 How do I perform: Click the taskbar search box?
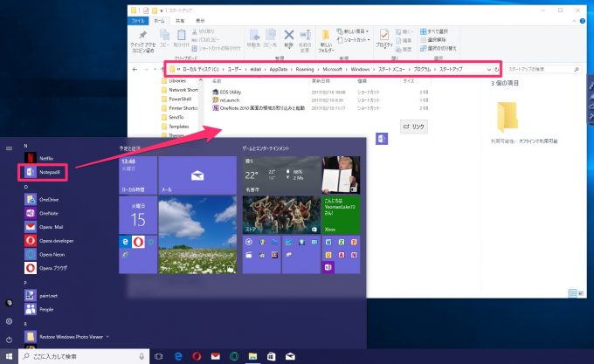pyautogui.click(x=84, y=356)
